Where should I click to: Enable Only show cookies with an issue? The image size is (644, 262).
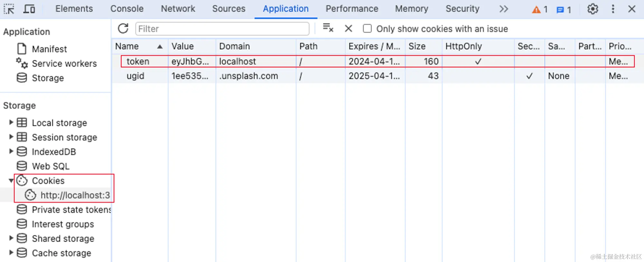pos(367,28)
